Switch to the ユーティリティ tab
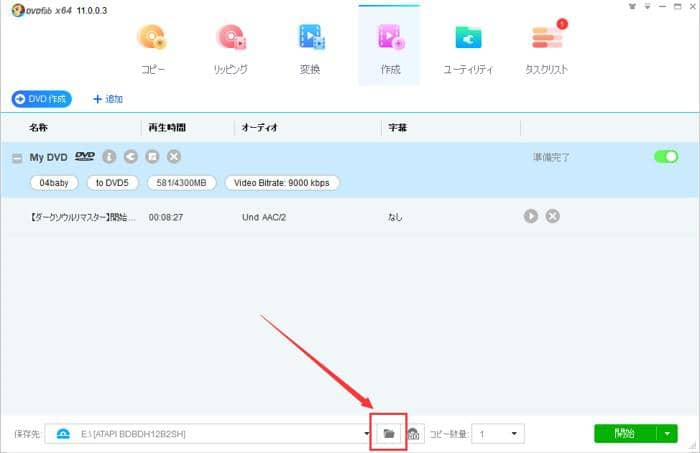Viewport: 700px width, 453px height. pyautogui.click(x=468, y=48)
